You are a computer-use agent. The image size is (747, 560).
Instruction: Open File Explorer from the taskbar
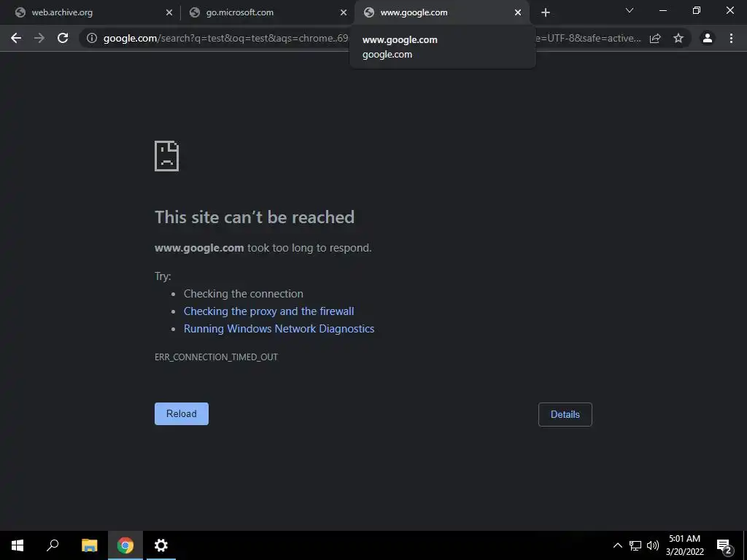[x=89, y=545]
